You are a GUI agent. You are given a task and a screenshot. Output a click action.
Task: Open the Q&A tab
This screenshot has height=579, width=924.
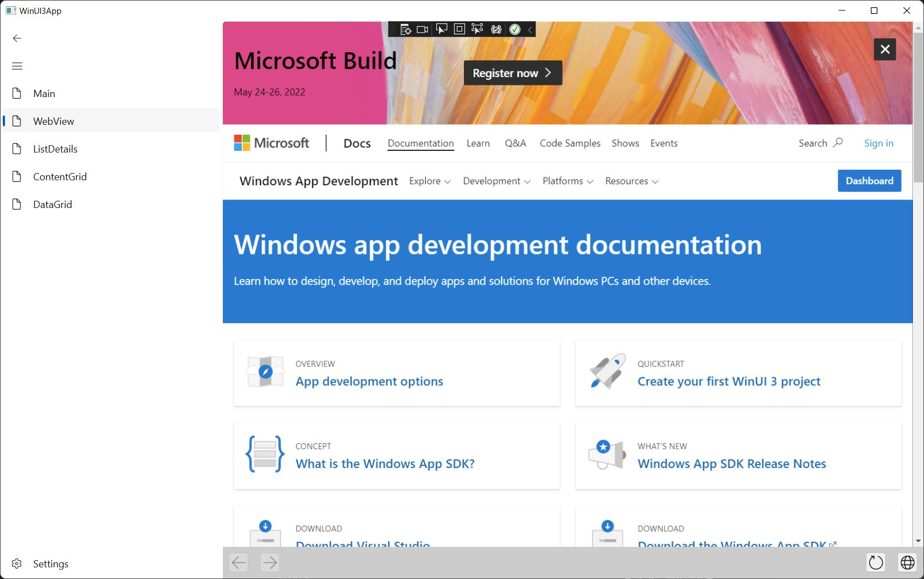tap(515, 143)
